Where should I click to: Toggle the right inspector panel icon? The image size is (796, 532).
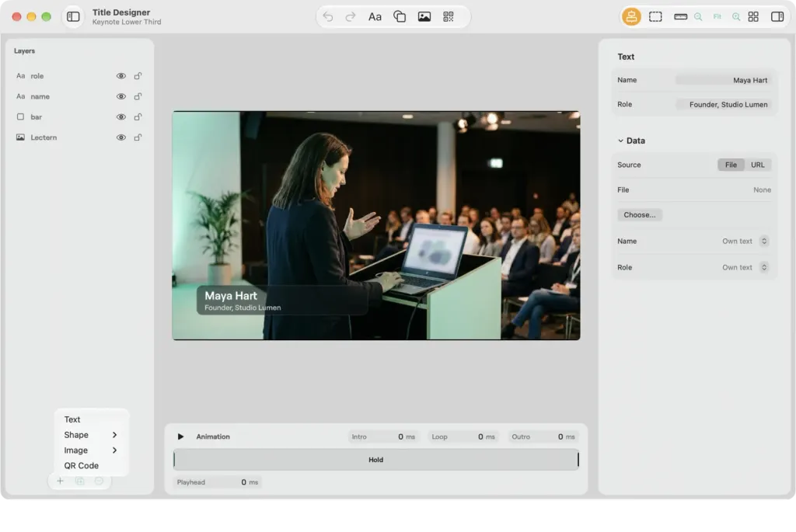point(777,17)
